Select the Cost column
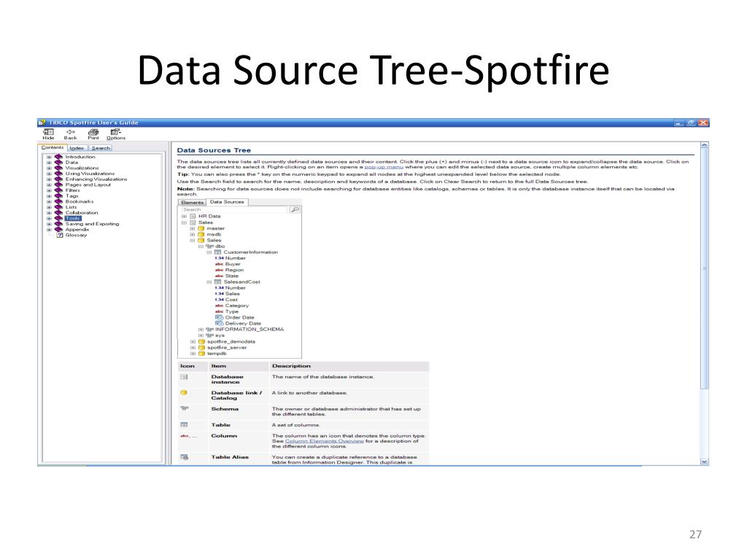747x560 pixels. 231,300
